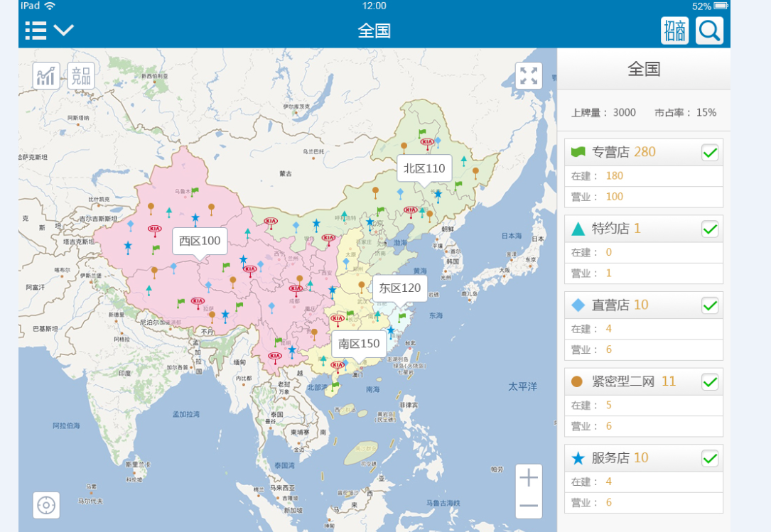Image resolution: width=771 pixels, height=532 pixels.
Task: Tap the 东区120 region label
Action: (400, 288)
